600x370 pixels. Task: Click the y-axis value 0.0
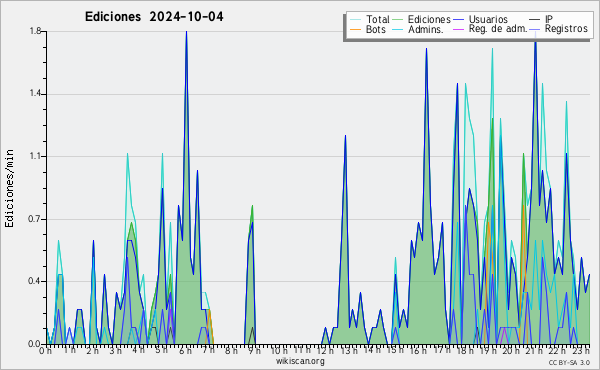click(35, 344)
